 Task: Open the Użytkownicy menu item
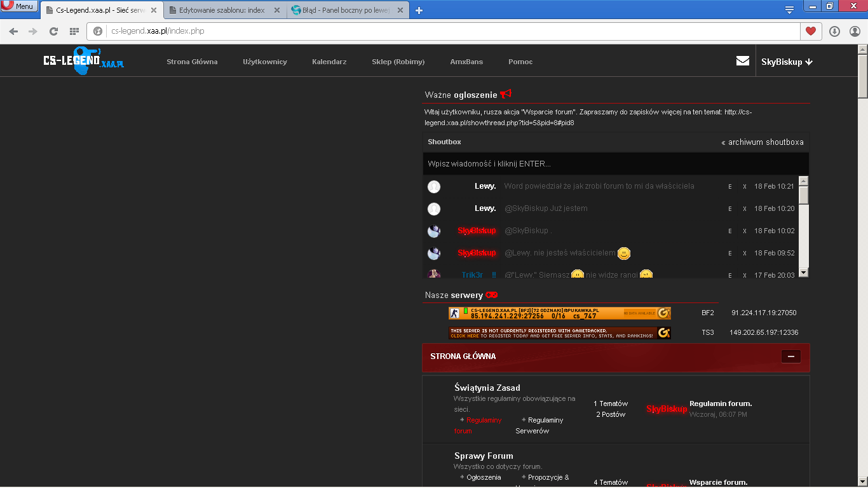tap(265, 62)
